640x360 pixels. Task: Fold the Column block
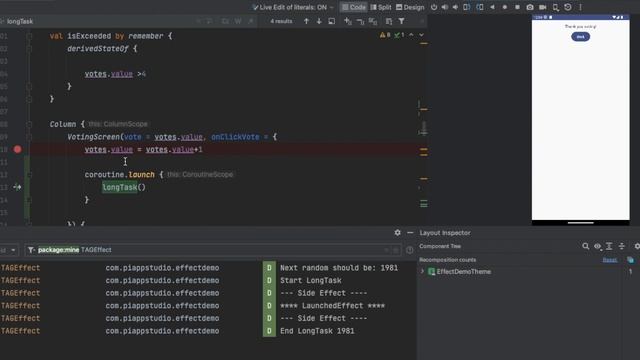29,124
